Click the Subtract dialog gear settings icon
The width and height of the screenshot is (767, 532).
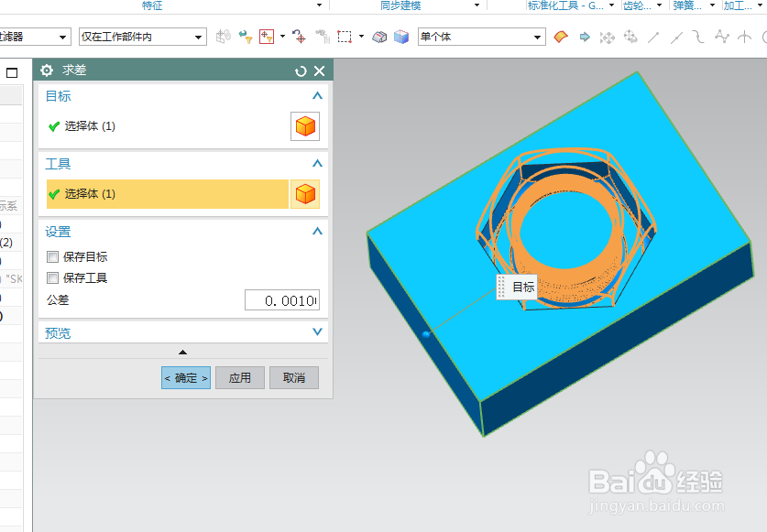tap(47, 71)
